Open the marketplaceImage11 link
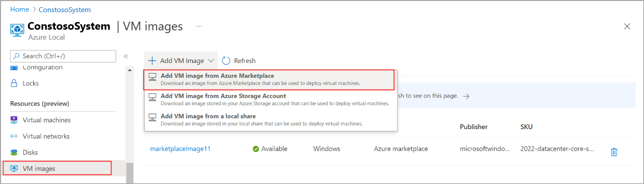The image size is (644, 184). (180, 148)
